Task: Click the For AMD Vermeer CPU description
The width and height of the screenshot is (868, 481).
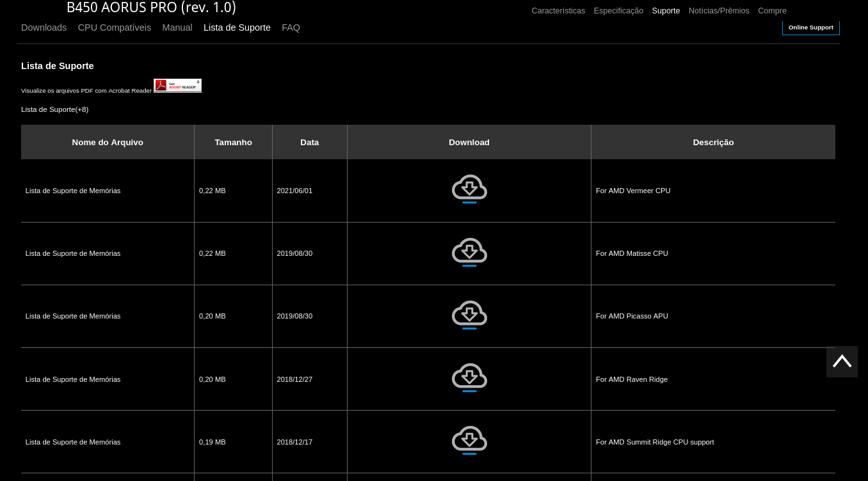Action: pos(633,191)
